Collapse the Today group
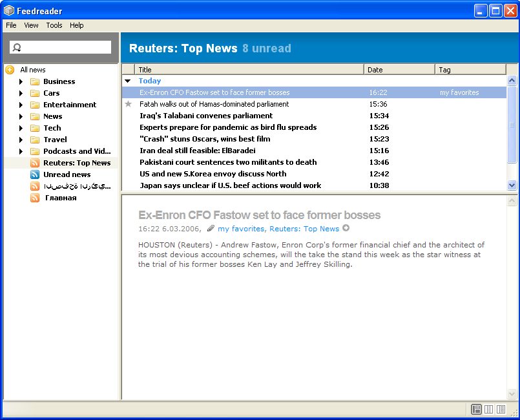 point(128,81)
